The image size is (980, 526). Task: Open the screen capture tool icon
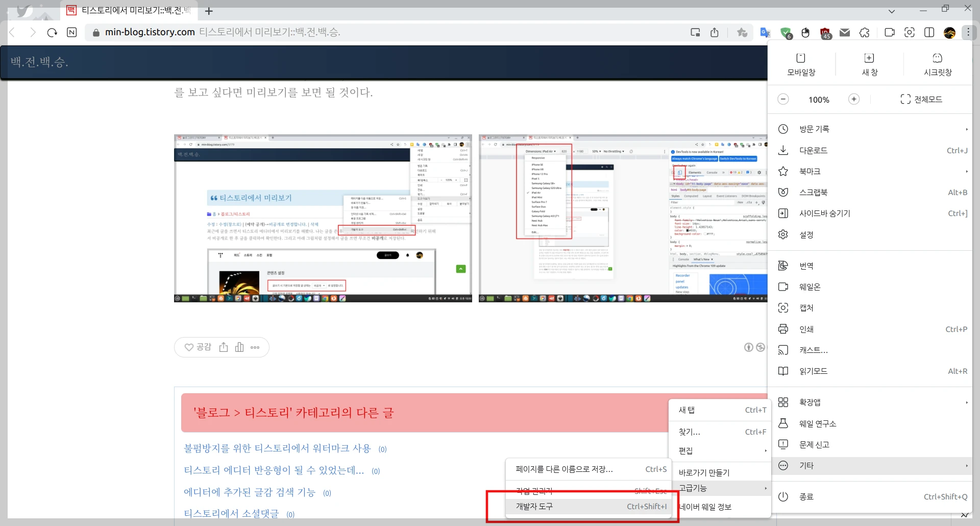tap(910, 32)
